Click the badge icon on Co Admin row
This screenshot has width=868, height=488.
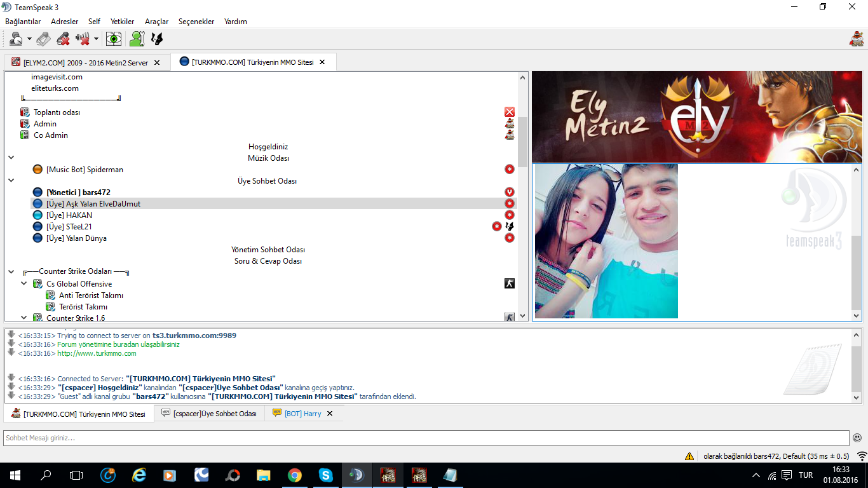pos(510,135)
